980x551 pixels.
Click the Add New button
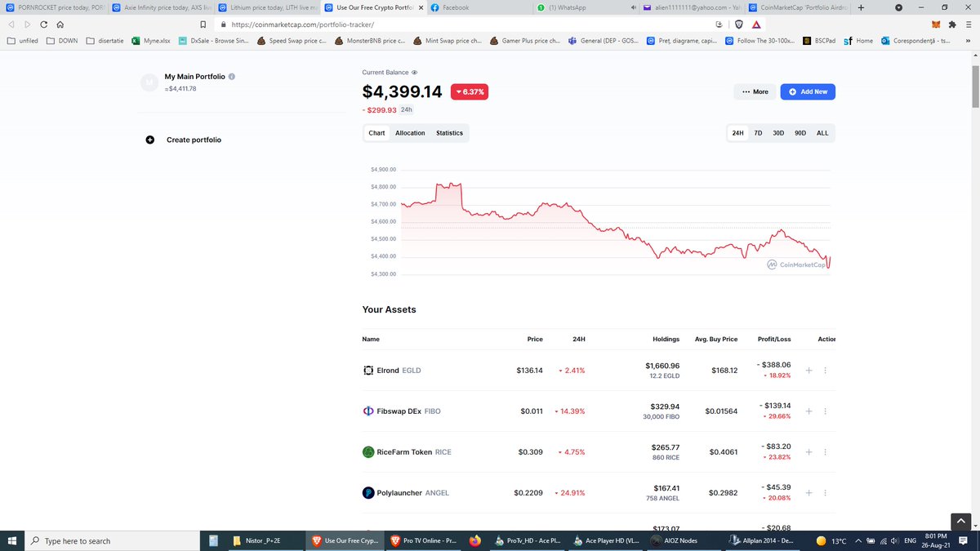[x=808, y=92]
